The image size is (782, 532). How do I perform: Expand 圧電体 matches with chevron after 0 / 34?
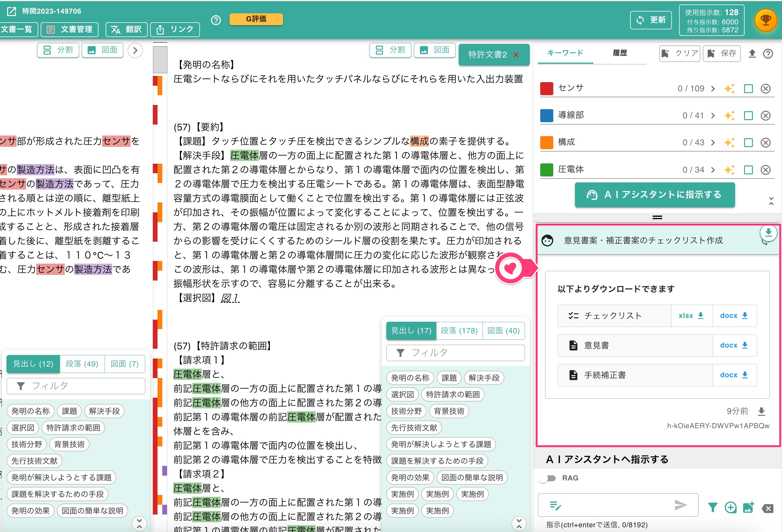coord(713,170)
